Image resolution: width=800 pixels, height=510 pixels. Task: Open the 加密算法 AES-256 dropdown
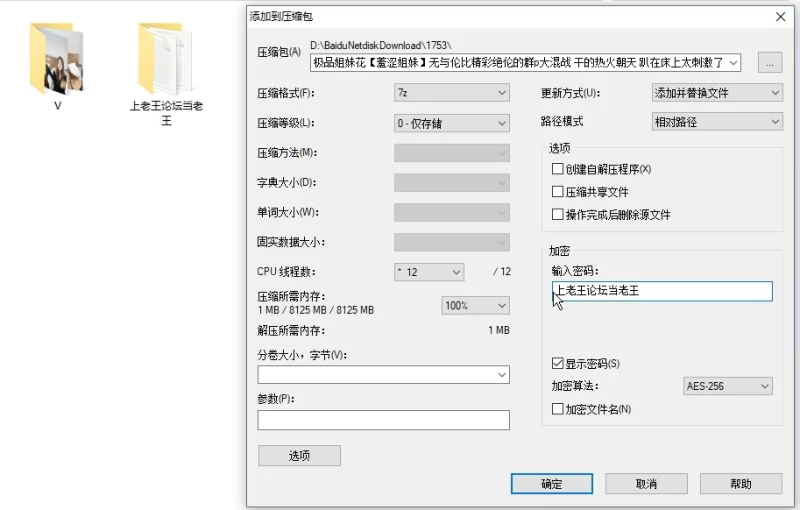pyautogui.click(x=728, y=386)
